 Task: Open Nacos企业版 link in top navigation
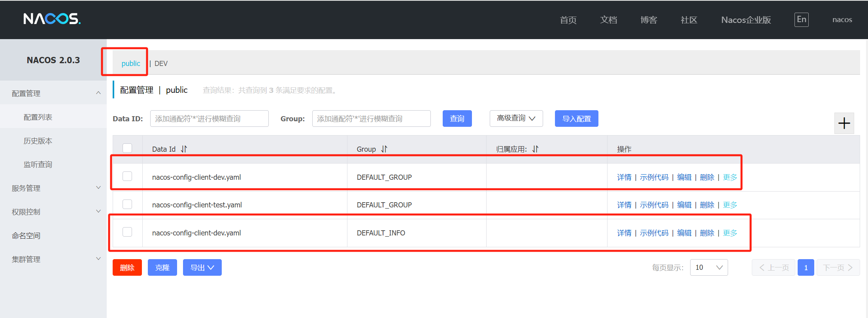pos(746,20)
